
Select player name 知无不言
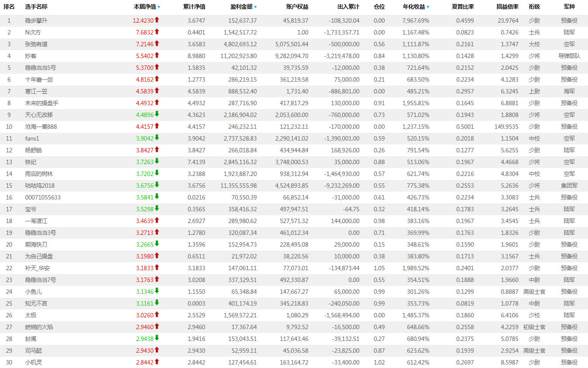tap(36, 303)
